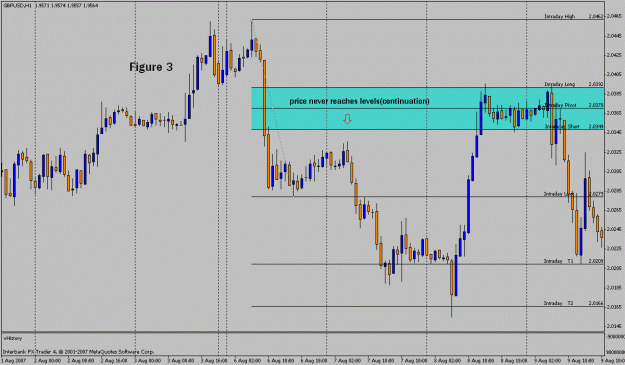Click the "3 Aug 08:00" time axis label

181,361
